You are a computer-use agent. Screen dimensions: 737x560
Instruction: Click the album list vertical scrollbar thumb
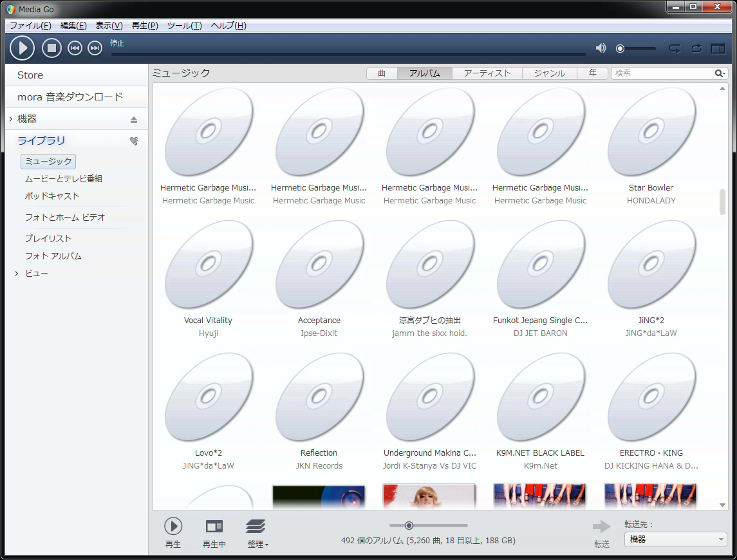click(x=722, y=201)
